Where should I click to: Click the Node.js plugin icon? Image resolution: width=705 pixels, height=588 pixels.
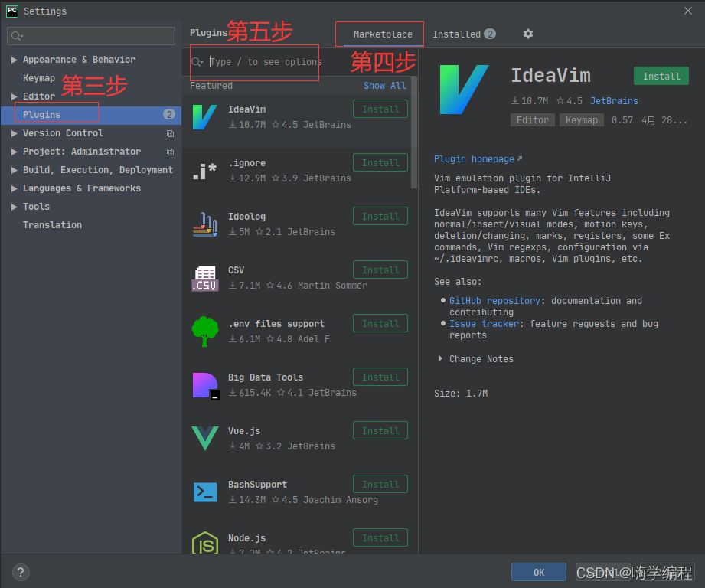point(205,543)
